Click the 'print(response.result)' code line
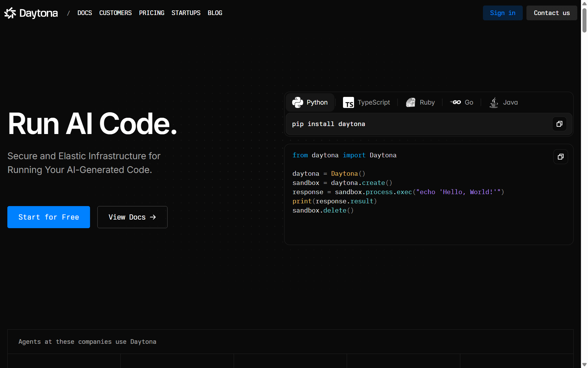The width and height of the screenshot is (588, 368). coord(335,201)
